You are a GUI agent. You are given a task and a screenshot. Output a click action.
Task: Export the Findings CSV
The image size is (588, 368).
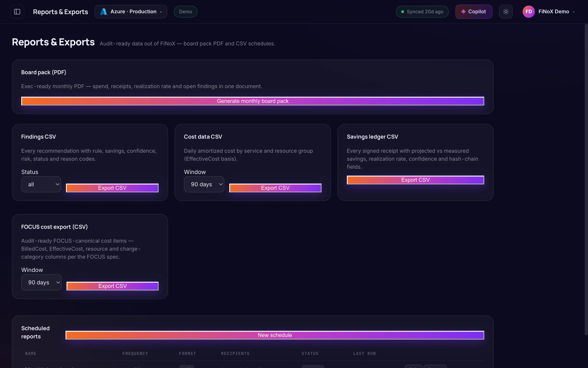pos(112,188)
